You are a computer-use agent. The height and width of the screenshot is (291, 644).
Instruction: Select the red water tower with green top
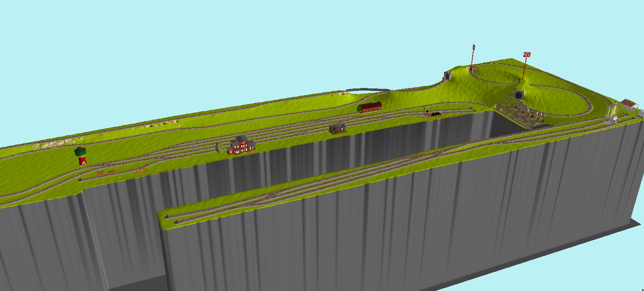[82, 156]
